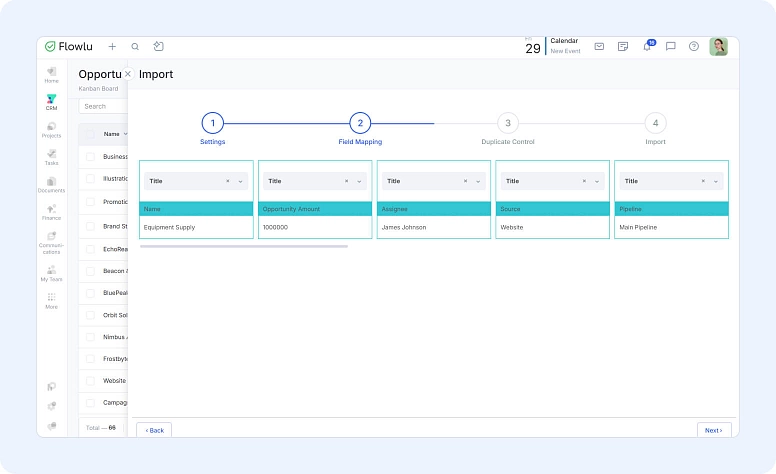Jump to step 3 Duplicate Control
This screenshot has width=776, height=474.
507,123
